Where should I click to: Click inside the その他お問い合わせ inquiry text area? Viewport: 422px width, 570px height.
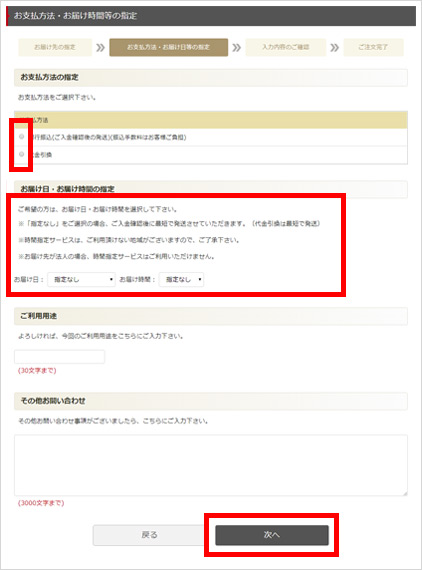tap(211, 465)
